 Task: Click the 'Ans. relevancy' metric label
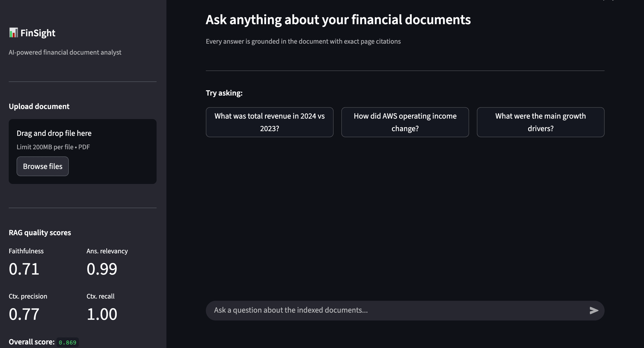pyautogui.click(x=107, y=251)
